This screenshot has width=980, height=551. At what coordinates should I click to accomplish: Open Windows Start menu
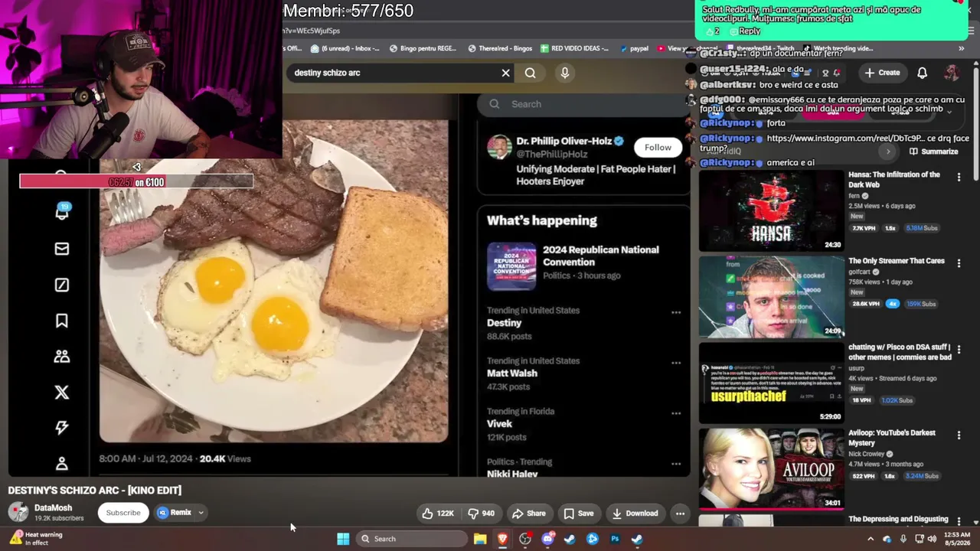point(343,539)
